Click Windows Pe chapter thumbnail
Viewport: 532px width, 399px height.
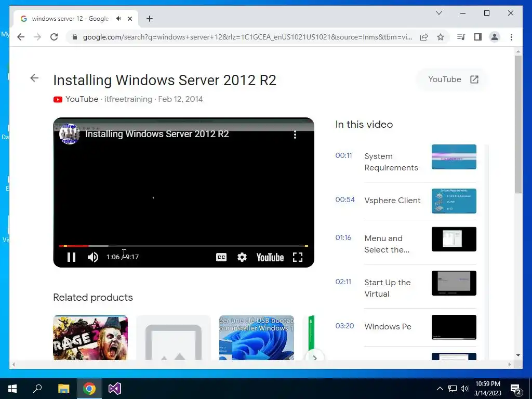(454, 327)
